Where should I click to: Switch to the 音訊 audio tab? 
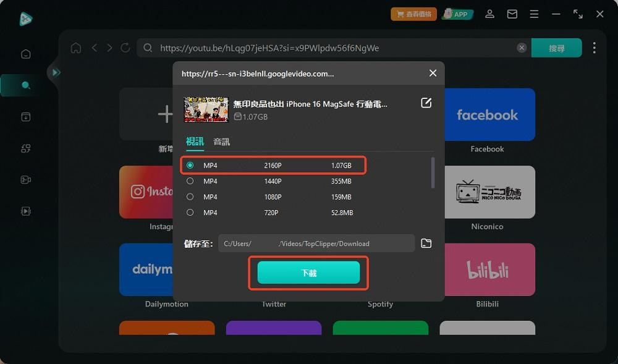click(221, 142)
